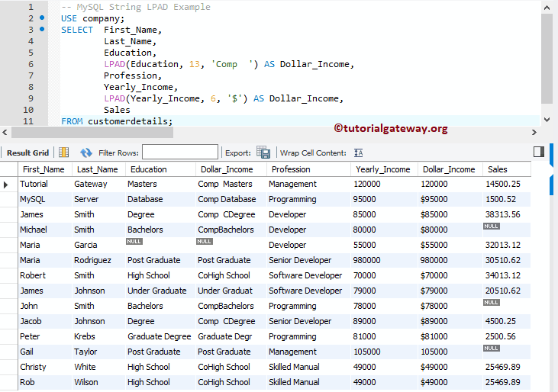Click the Result Grid view icon
This screenshot has width=558, height=392.
pos(63,153)
